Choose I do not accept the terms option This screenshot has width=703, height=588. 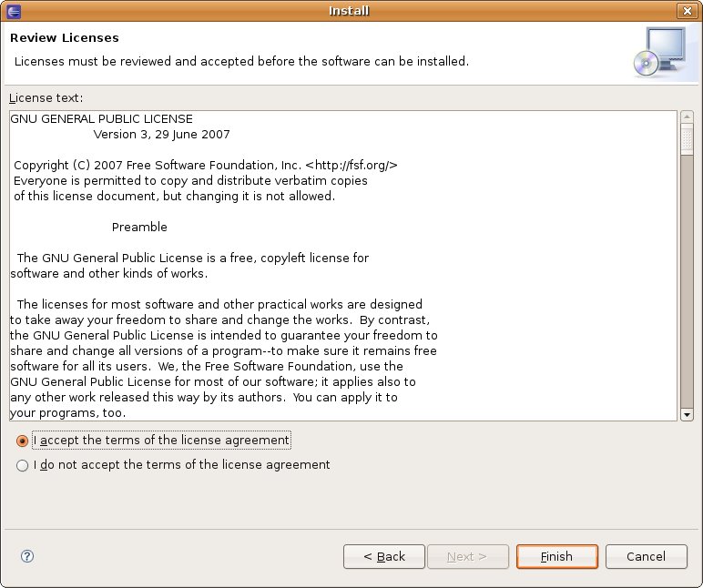[x=22, y=466]
